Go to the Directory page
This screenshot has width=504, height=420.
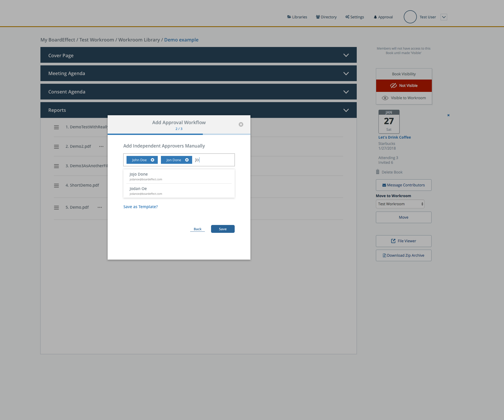(x=326, y=17)
